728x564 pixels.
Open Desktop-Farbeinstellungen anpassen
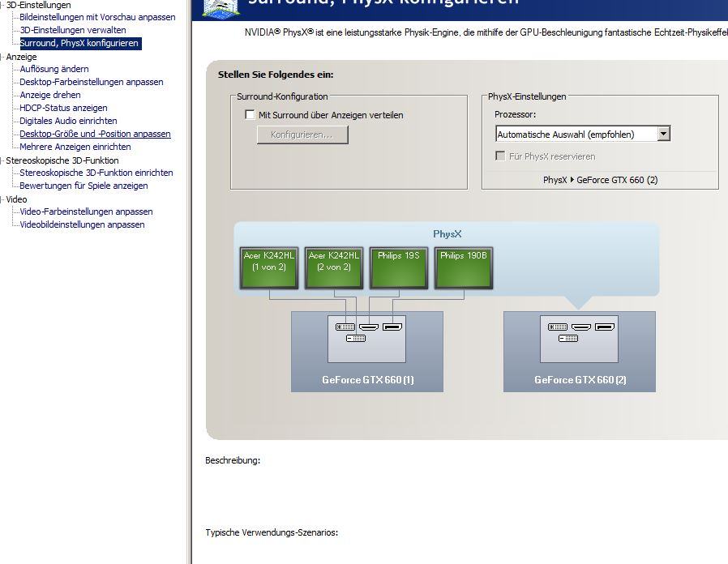coord(92,82)
